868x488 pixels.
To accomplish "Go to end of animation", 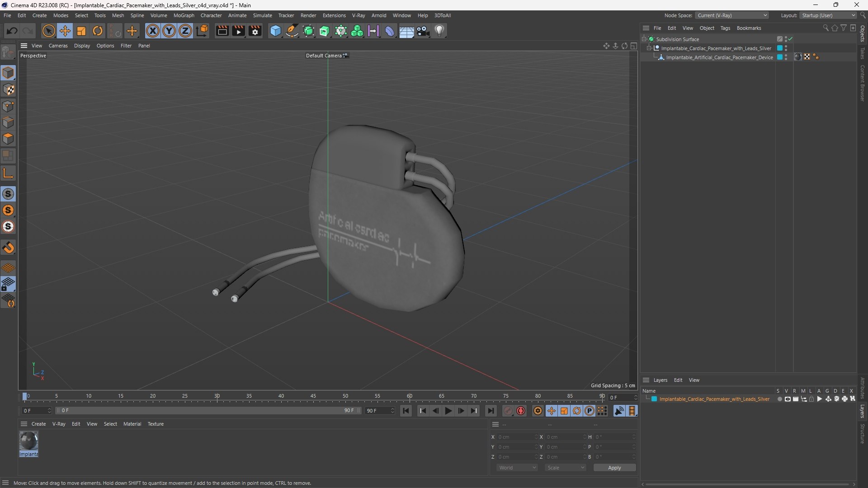I will (491, 411).
